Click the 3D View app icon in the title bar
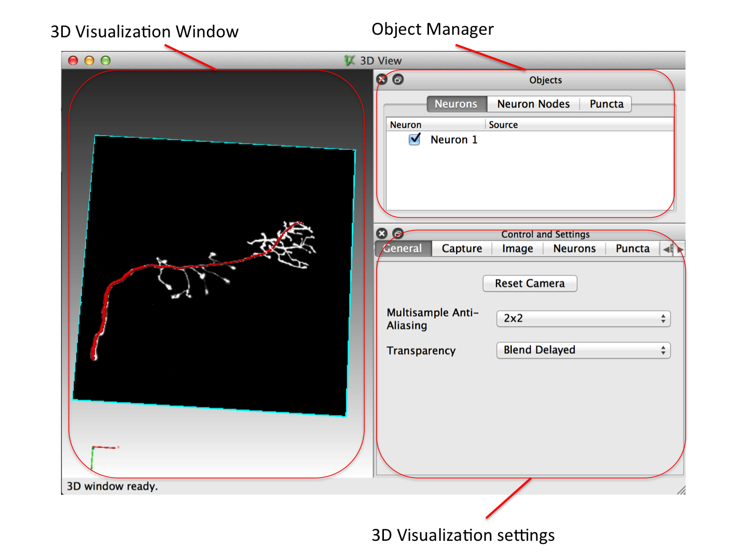 350,61
